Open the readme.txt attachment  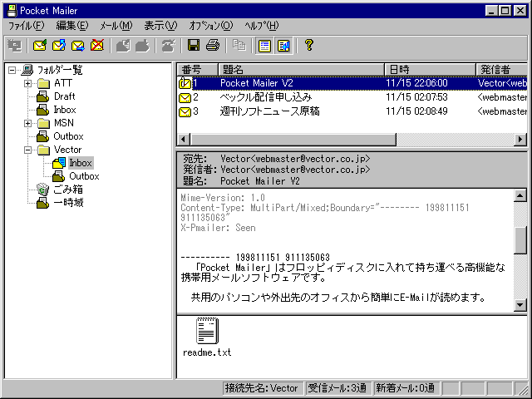pos(207,337)
